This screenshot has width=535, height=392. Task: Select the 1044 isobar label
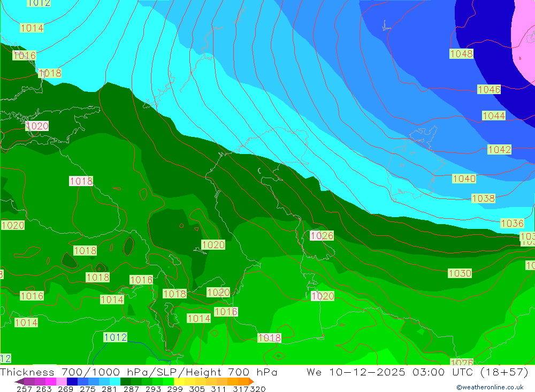click(x=494, y=116)
